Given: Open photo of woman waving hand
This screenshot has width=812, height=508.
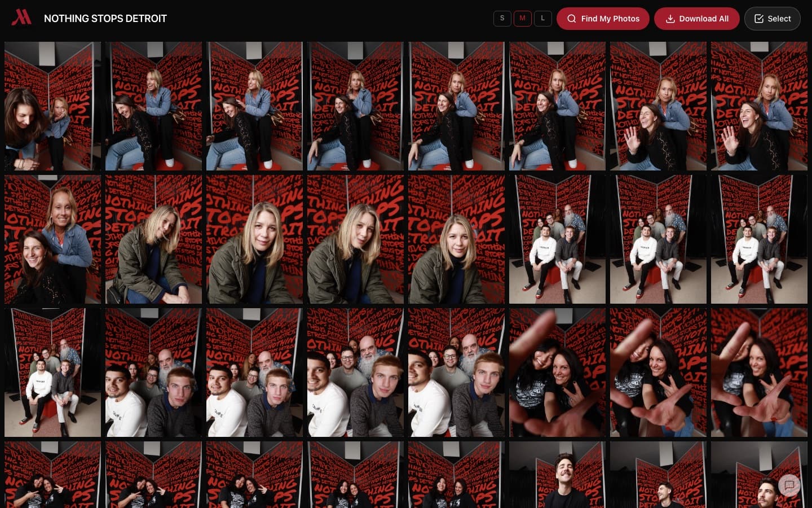Looking at the screenshot, I should (658, 106).
